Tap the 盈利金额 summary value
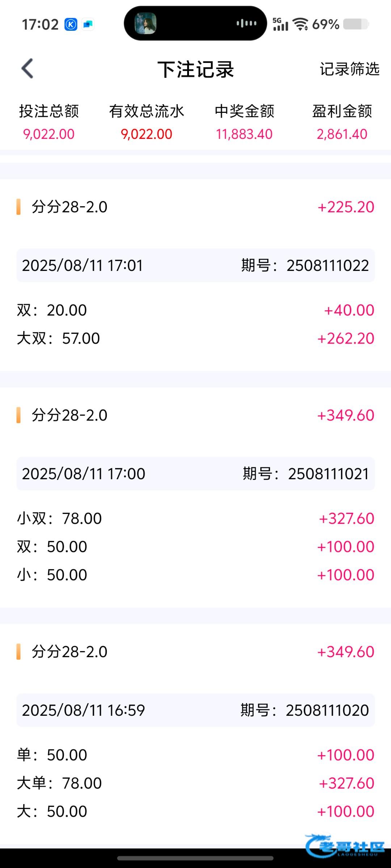The image size is (391, 868). coord(342,134)
